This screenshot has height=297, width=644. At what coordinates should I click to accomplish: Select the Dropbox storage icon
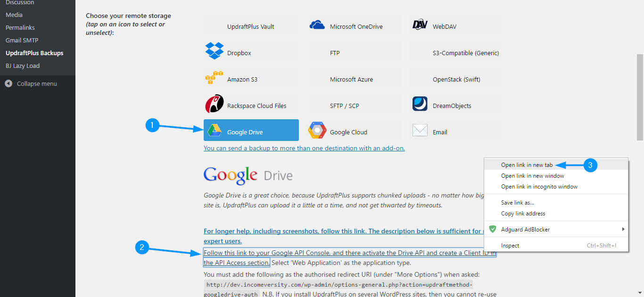[215, 51]
